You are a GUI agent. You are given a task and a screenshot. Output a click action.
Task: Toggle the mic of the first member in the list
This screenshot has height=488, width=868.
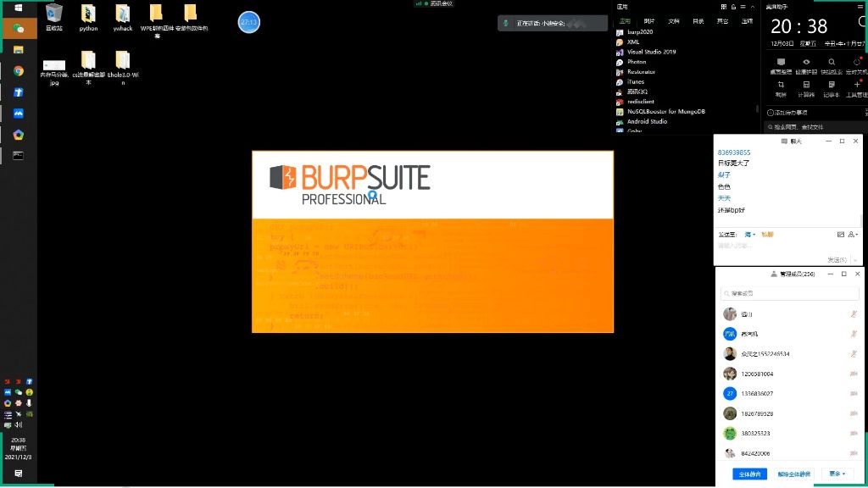854,314
